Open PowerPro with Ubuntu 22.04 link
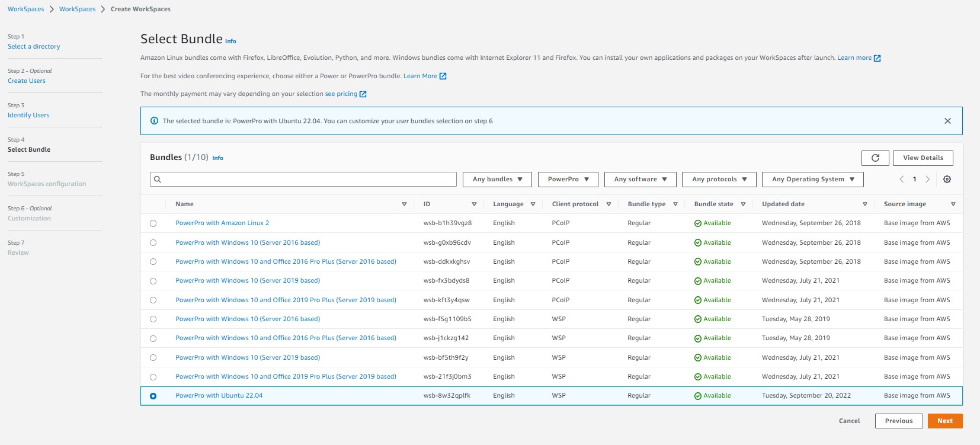Viewport: 980px width, 445px height. [219, 395]
